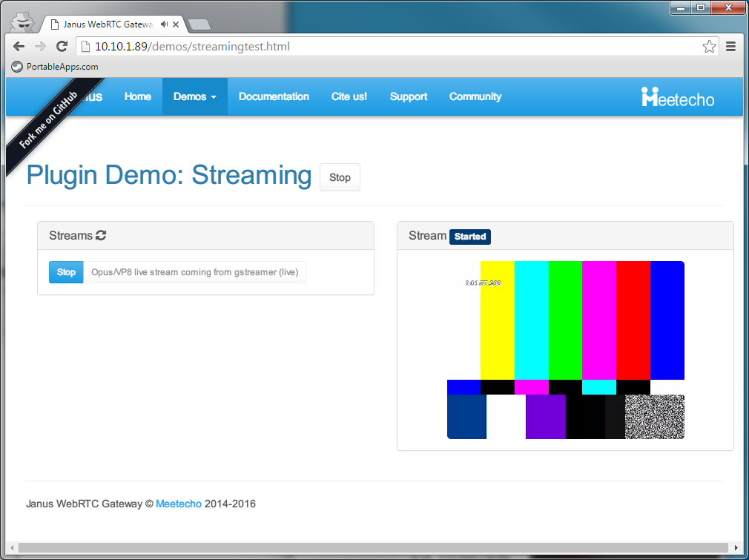Viewport: 749px width, 560px height.
Task: Click the Started status badge
Action: pyautogui.click(x=470, y=237)
